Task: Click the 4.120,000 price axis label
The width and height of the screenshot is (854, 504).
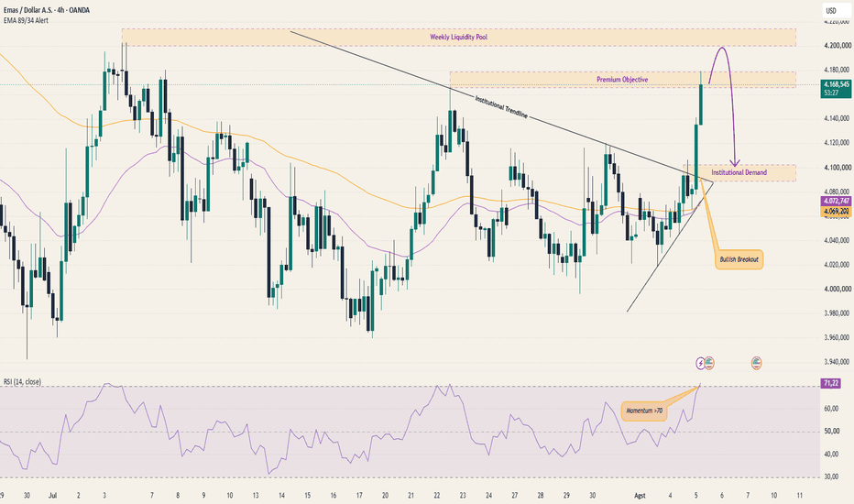Action: 837,143
